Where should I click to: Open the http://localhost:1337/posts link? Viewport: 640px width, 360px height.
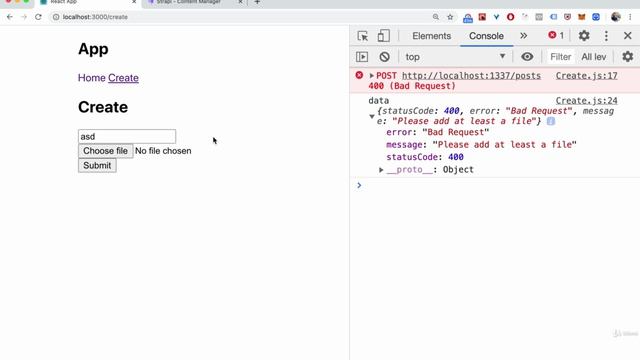pos(471,76)
